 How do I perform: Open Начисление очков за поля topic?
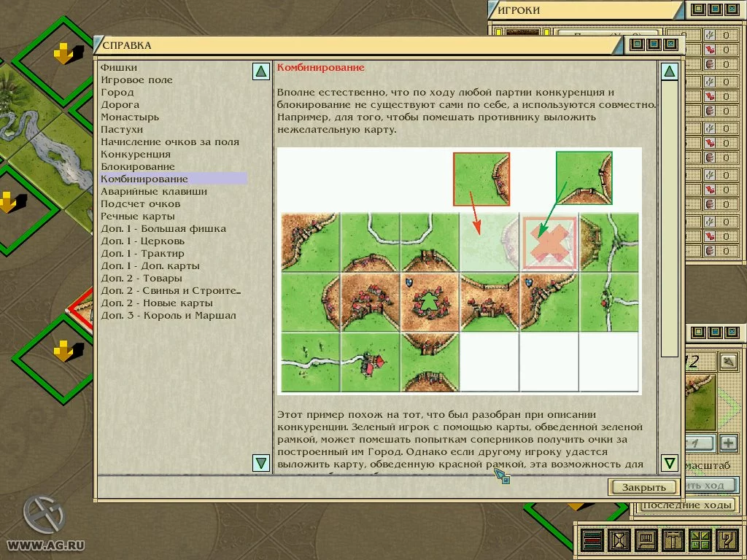(x=169, y=142)
